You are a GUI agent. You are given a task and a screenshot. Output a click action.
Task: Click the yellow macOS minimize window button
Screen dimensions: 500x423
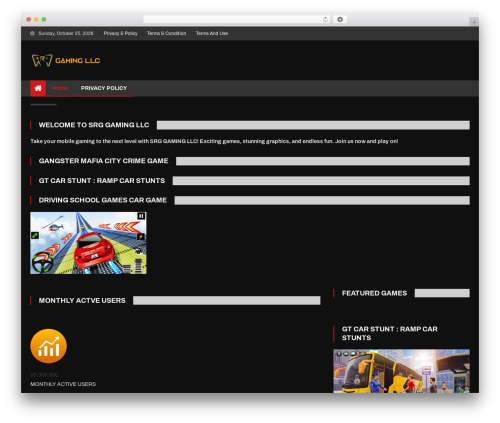pos(36,19)
